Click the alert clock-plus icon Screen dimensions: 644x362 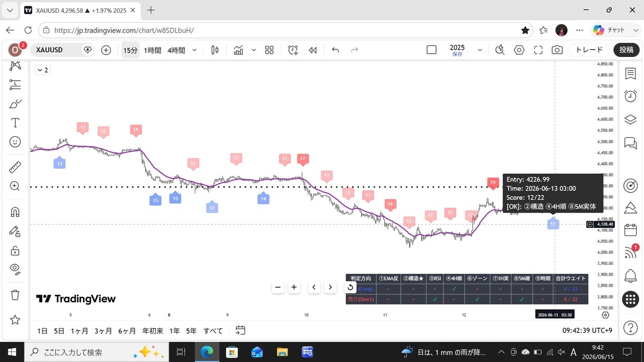[293, 50]
